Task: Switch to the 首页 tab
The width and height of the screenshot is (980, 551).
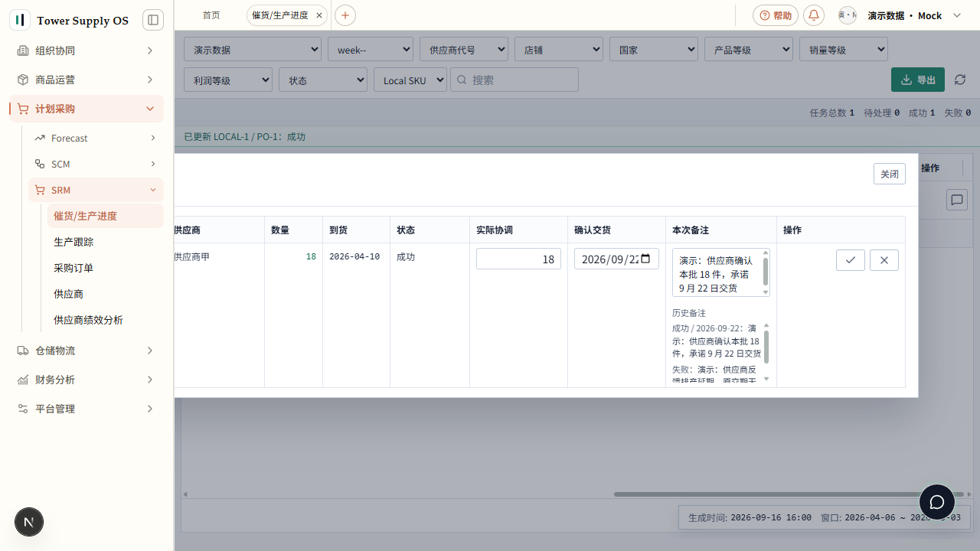Action: coord(211,15)
